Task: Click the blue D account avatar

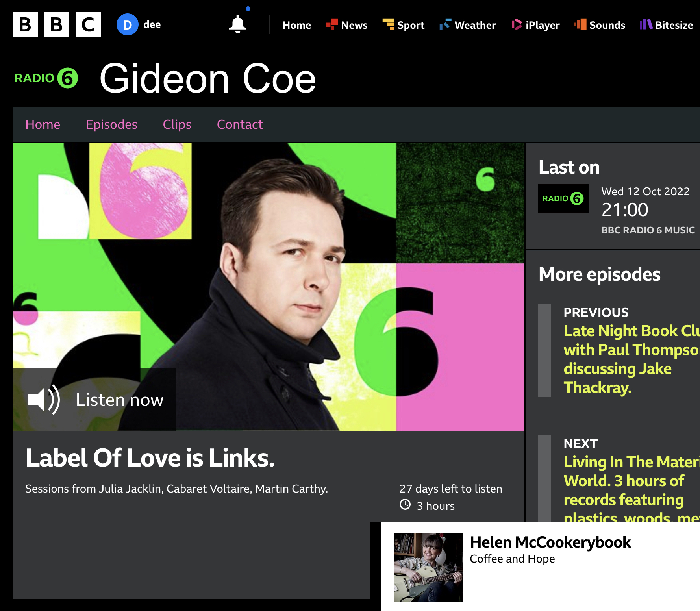Action: (127, 24)
